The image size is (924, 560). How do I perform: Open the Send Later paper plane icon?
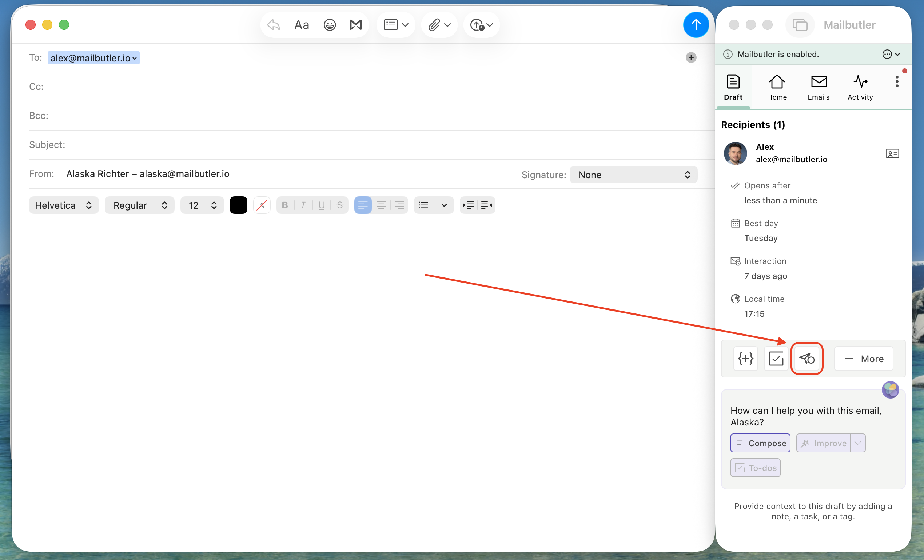pos(806,359)
